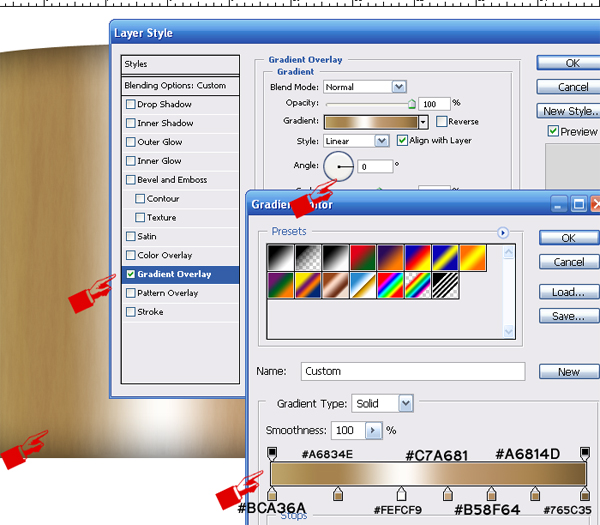
Task: Open Styles in the Layer Style list
Action: point(180,65)
